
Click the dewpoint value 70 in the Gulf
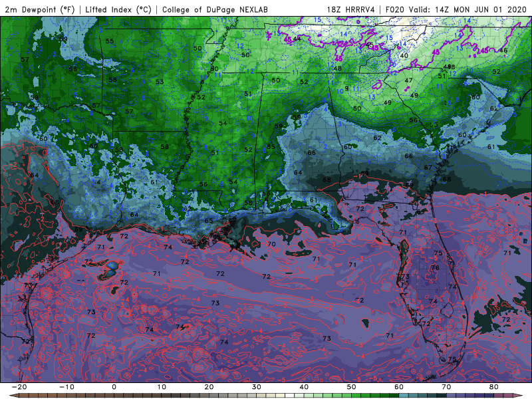pos(271,244)
